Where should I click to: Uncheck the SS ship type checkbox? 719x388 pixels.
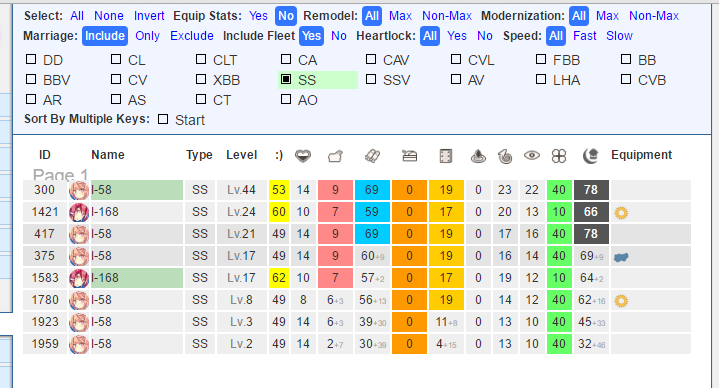[286, 79]
